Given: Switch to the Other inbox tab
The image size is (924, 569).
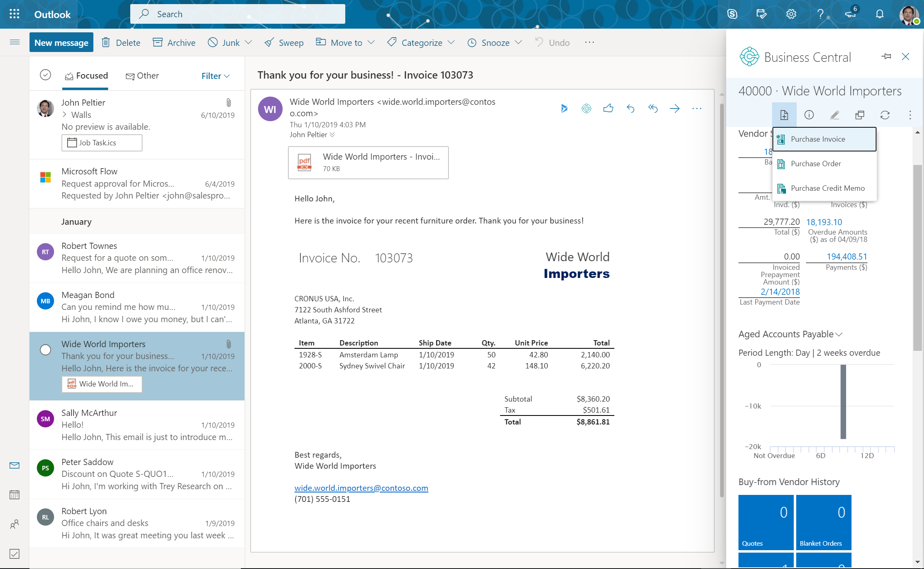Looking at the screenshot, I should [x=142, y=76].
